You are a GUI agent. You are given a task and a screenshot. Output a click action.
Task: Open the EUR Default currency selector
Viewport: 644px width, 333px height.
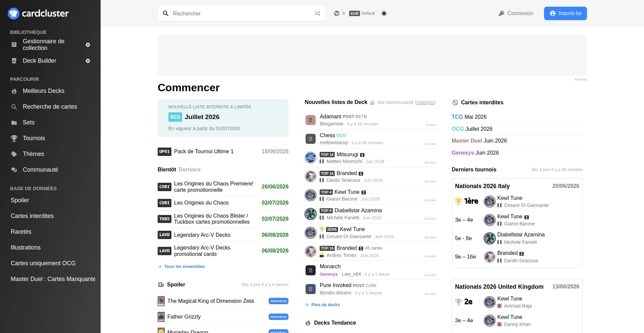(362, 13)
